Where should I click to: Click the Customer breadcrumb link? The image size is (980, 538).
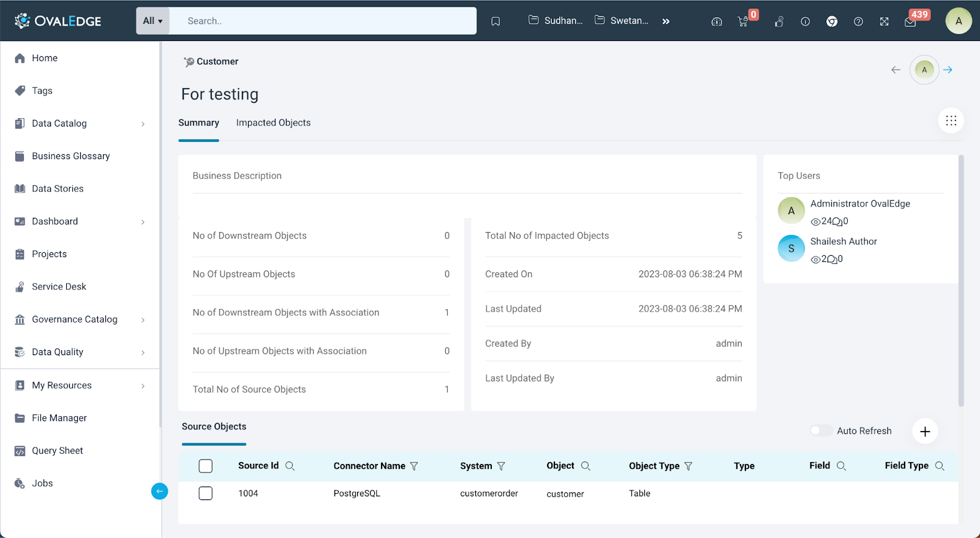point(217,61)
